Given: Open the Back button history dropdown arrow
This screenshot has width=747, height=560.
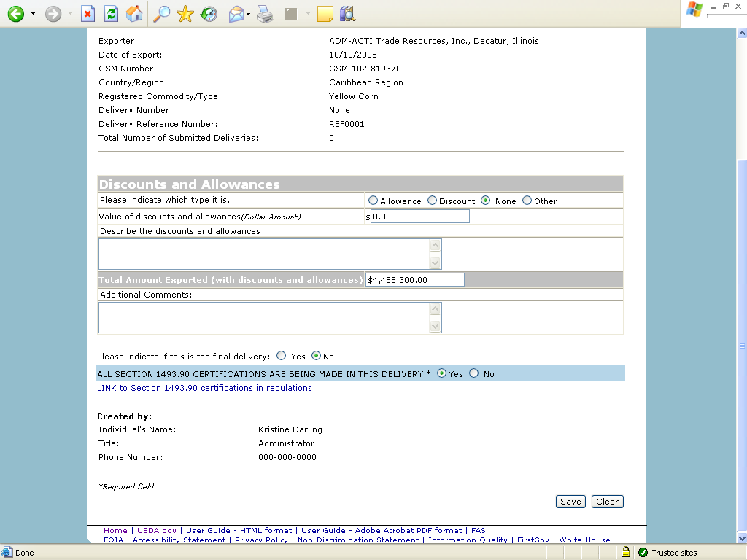Looking at the screenshot, I should click(x=33, y=14).
